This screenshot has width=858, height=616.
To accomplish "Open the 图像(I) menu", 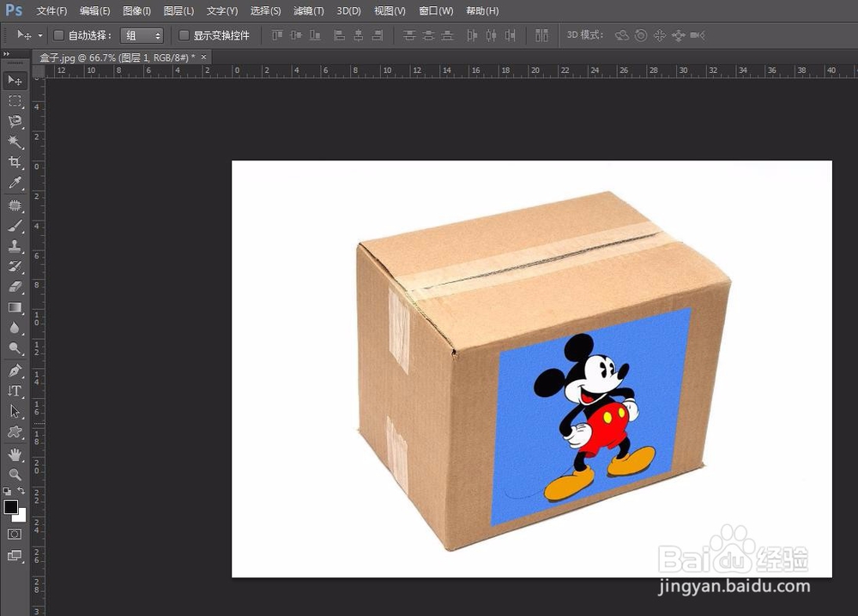I will click(136, 11).
